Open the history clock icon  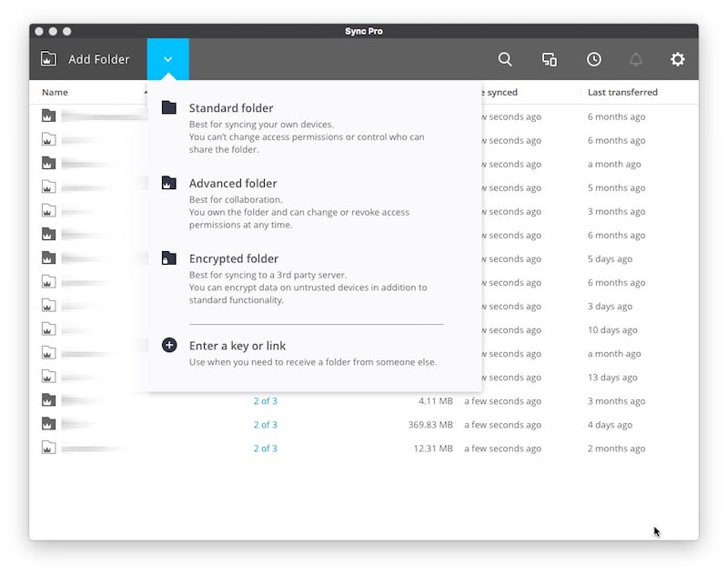coord(593,59)
